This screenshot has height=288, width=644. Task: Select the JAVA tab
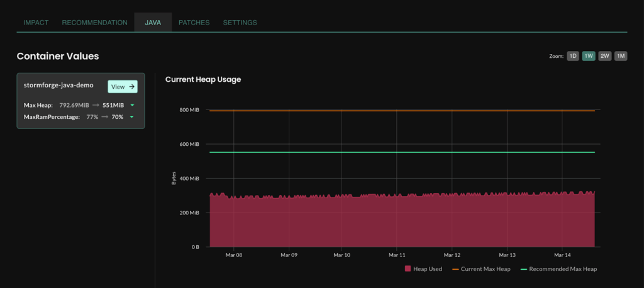tap(153, 23)
